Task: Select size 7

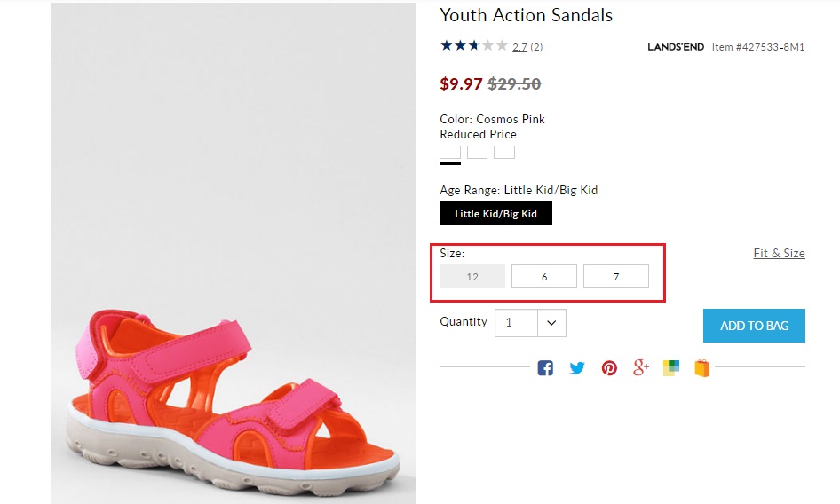Action: pyautogui.click(x=616, y=277)
